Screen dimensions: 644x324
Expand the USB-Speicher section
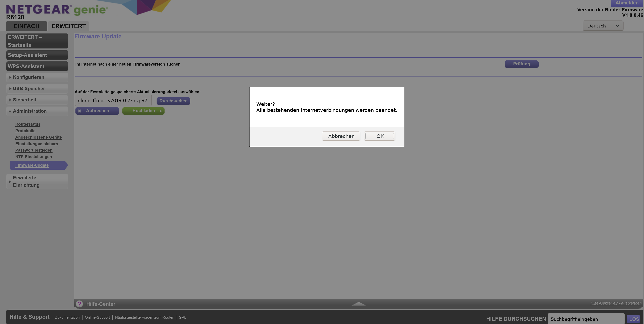29,89
